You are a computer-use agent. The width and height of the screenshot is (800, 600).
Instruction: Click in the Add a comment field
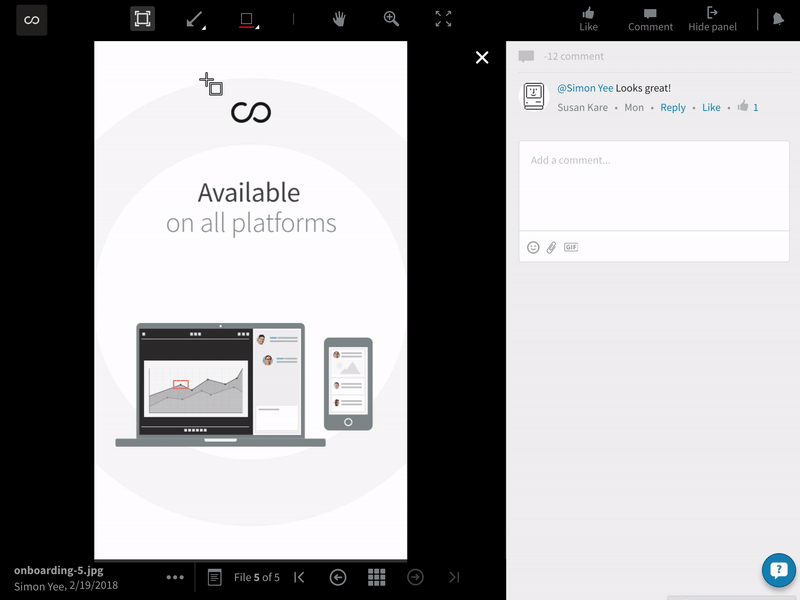(x=653, y=185)
